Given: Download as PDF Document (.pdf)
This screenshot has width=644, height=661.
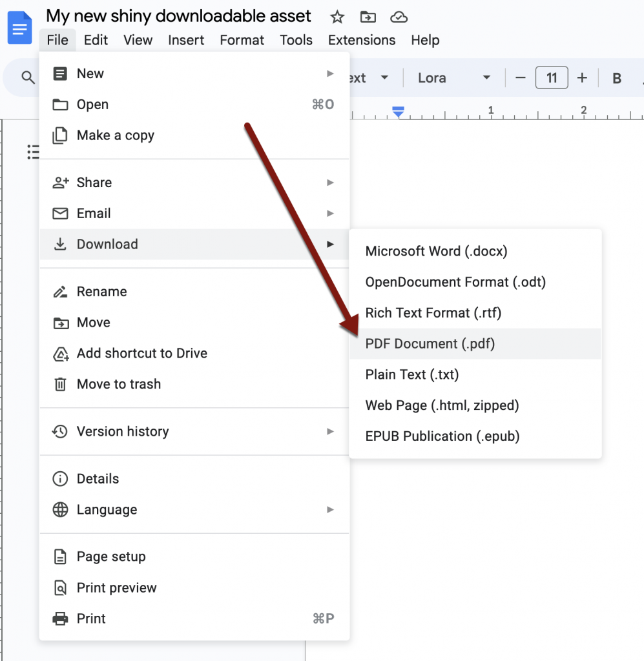Looking at the screenshot, I should 475,343.
